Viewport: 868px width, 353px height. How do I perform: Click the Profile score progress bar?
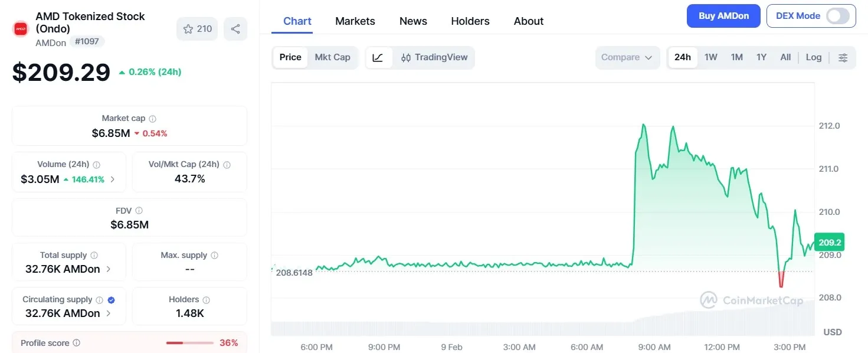point(189,343)
